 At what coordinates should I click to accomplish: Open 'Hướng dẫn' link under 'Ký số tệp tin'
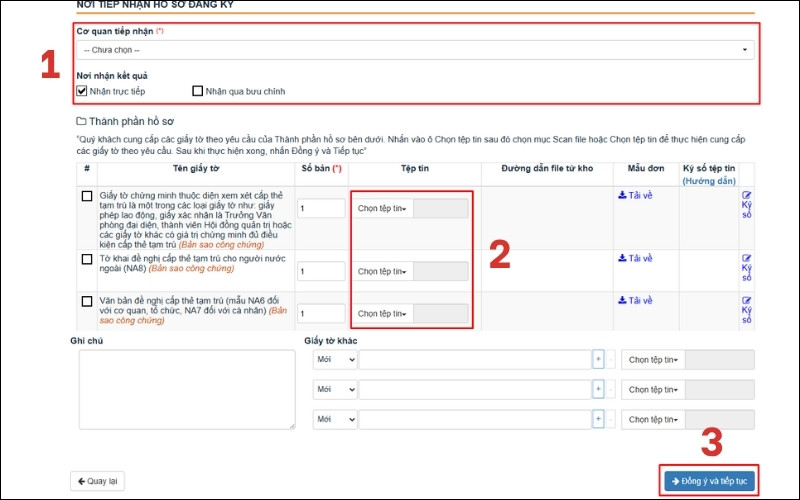click(x=709, y=181)
